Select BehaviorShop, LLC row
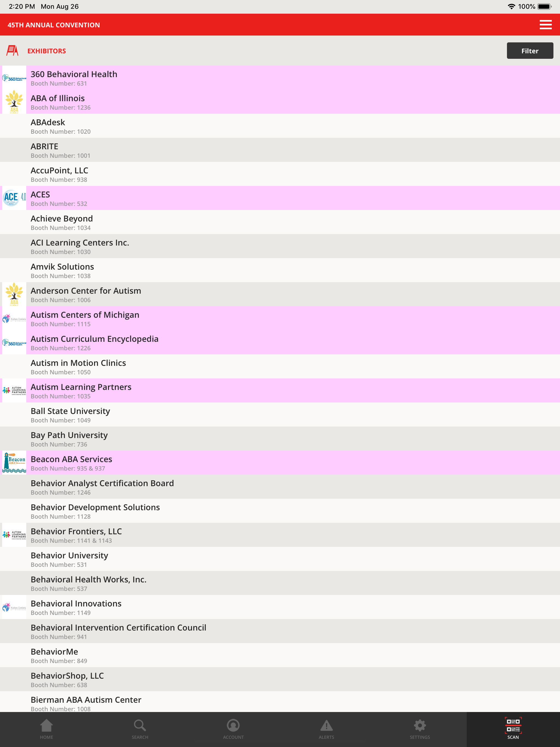Screen dimensions: 560x747 [x=280, y=679]
